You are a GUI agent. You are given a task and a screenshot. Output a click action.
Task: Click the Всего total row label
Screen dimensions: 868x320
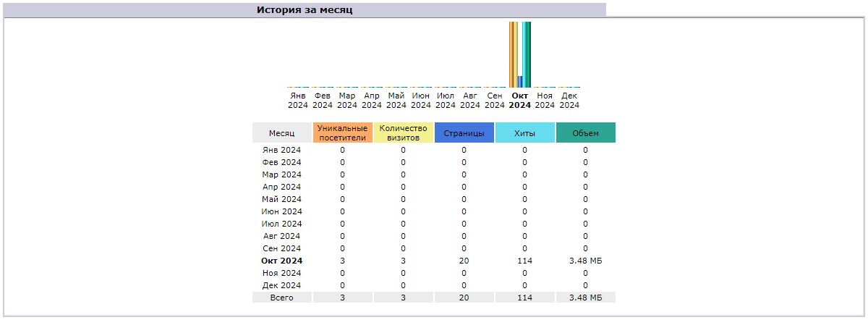click(x=282, y=298)
